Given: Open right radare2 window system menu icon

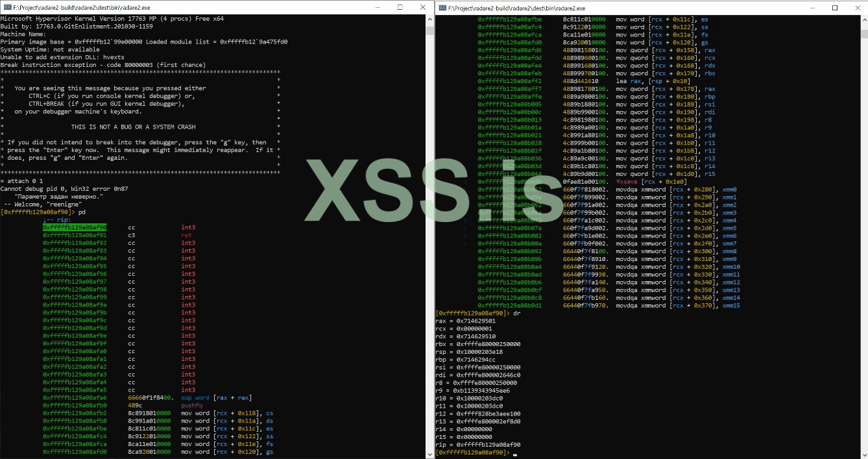Looking at the screenshot, I should point(442,7).
